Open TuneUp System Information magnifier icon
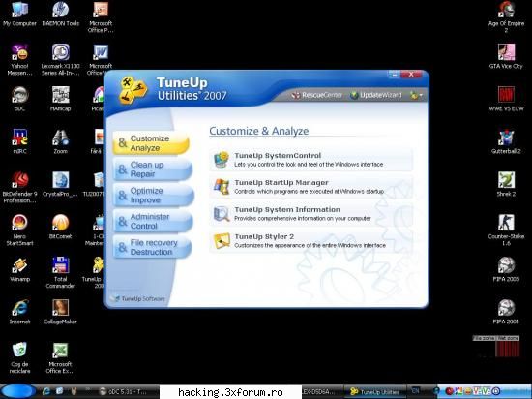This screenshot has height=399, width=532. click(x=222, y=214)
